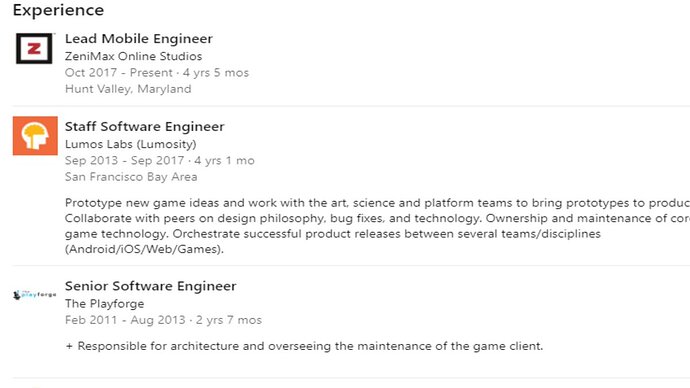Select the Senior Software Engineer title
Screen dimensions: 690x388
150,286
